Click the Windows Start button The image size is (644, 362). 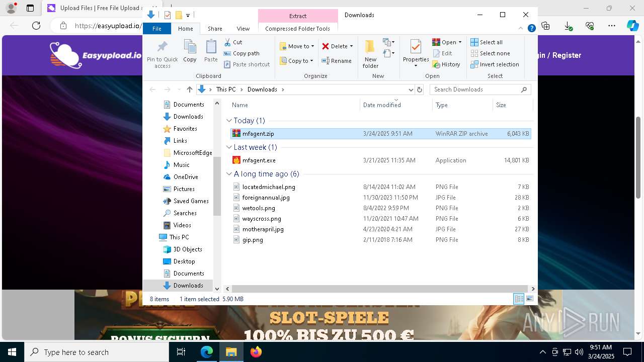click(12, 352)
